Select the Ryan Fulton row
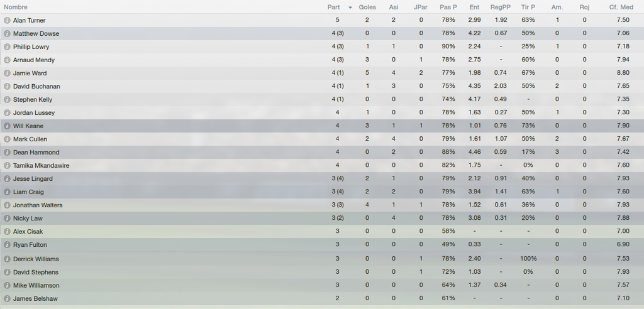 coord(322,244)
